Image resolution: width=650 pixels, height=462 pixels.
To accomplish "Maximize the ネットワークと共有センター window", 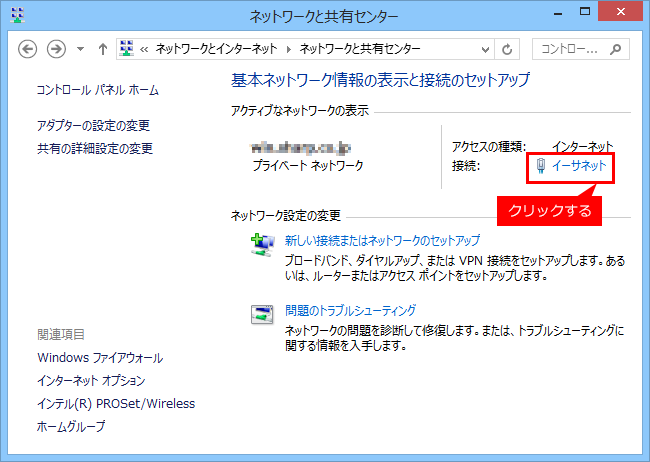I will (585, 12).
